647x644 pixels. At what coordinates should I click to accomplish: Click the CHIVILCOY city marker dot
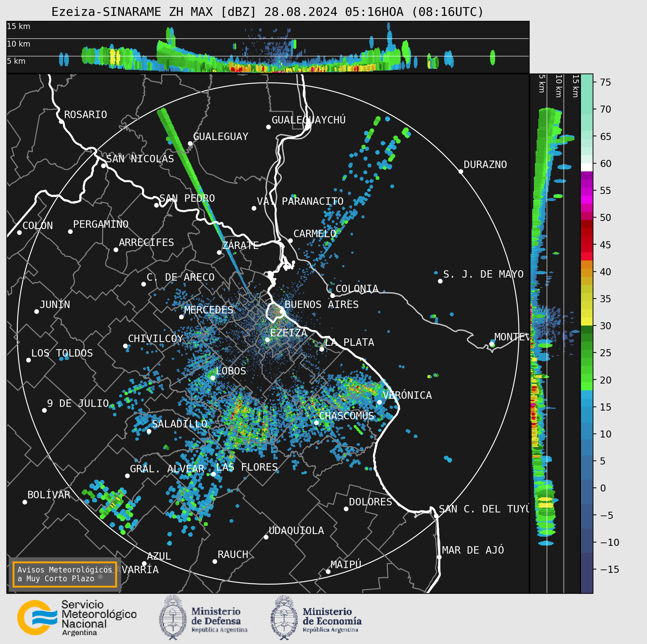[x=125, y=346]
